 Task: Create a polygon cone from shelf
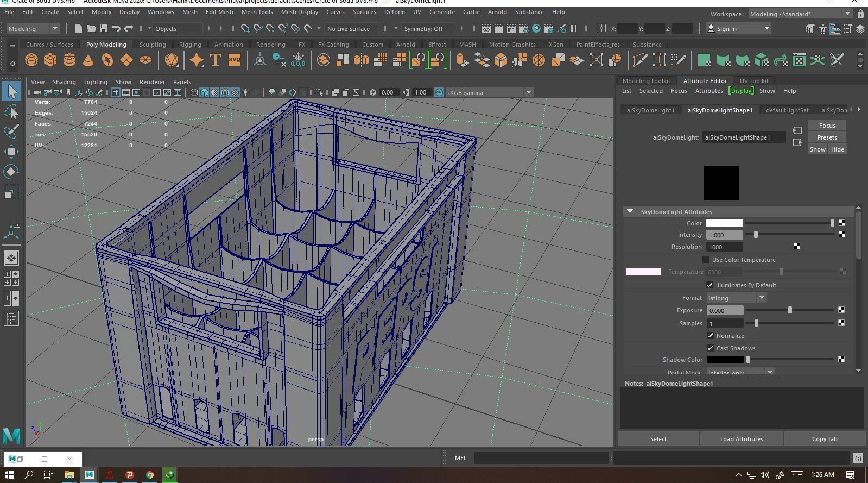pyautogui.click(x=88, y=60)
